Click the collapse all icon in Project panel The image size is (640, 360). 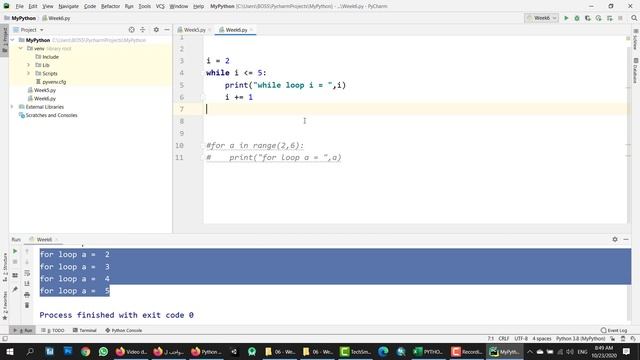click(143, 30)
